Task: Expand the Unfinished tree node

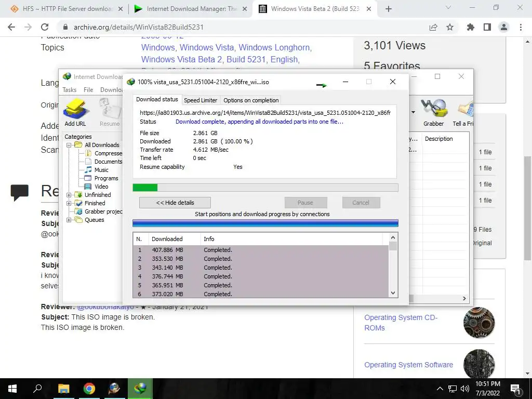Action: tap(69, 195)
